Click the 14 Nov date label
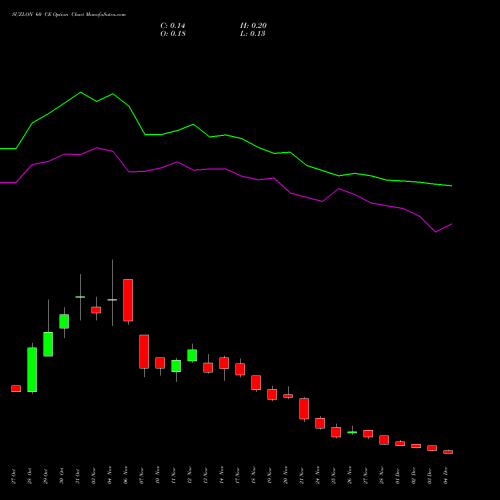The height and width of the screenshot is (500, 500). pyautogui.click(x=222, y=476)
